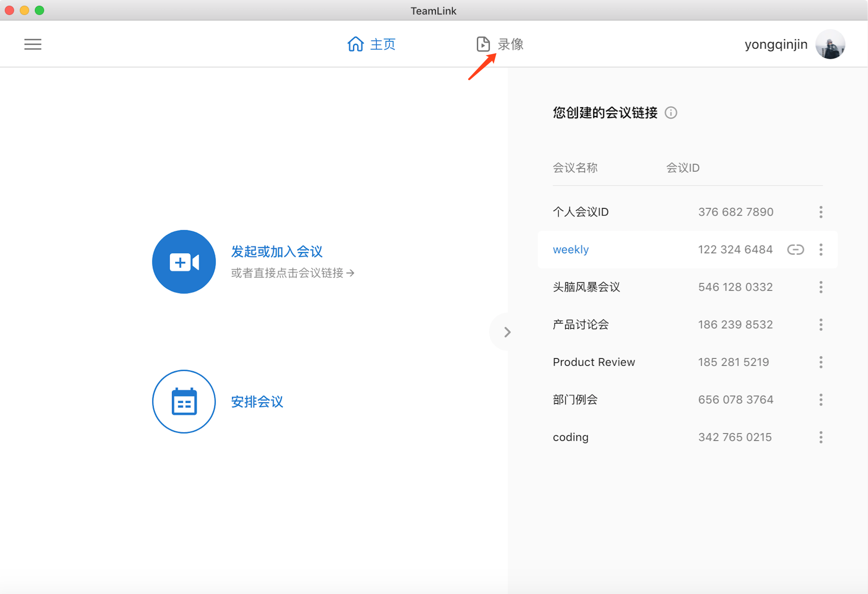Open options menu for 个人会议ID
868x594 pixels.
pyautogui.click(x=821, y=211)
